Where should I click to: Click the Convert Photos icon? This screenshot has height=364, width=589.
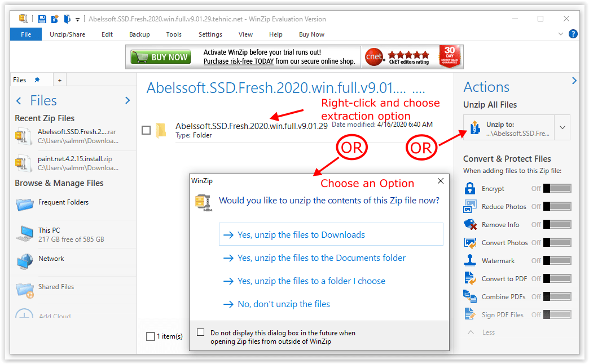(471, 242)
